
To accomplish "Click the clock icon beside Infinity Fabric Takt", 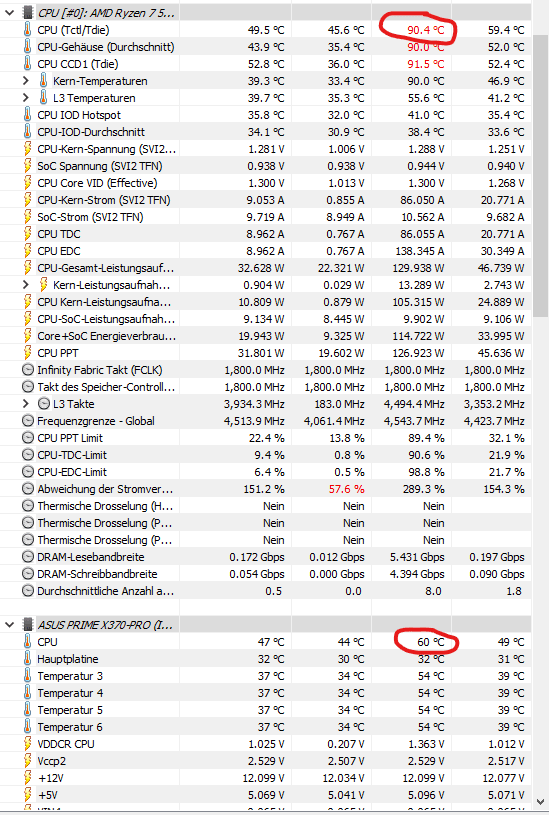I will click(28, 370).
